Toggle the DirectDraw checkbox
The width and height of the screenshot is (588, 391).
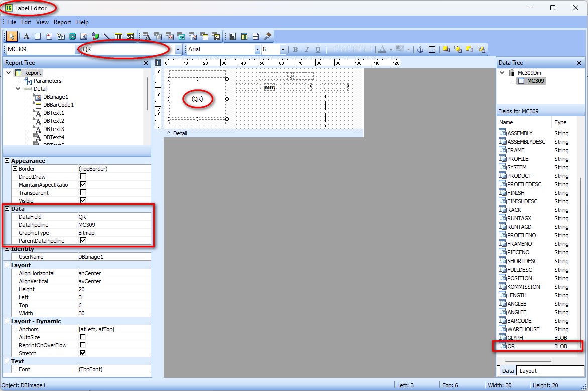(x=82, y=176)
